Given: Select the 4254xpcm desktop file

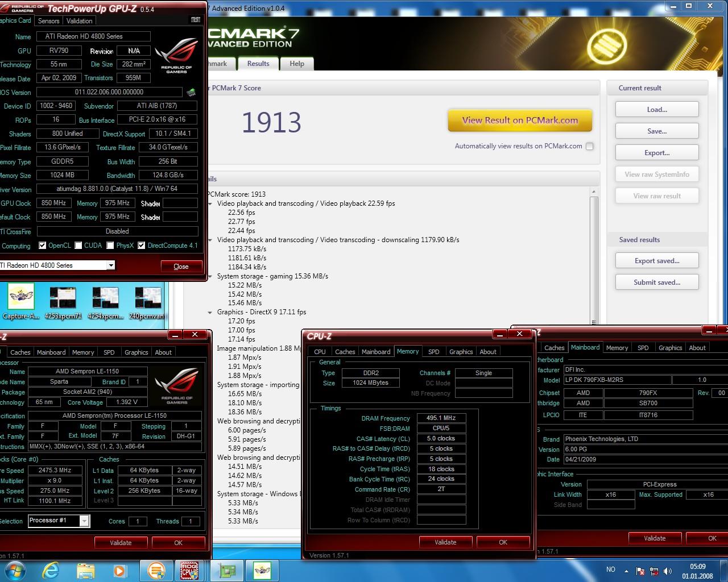Looking at the screenshot, I should click(x=105, y=302).
